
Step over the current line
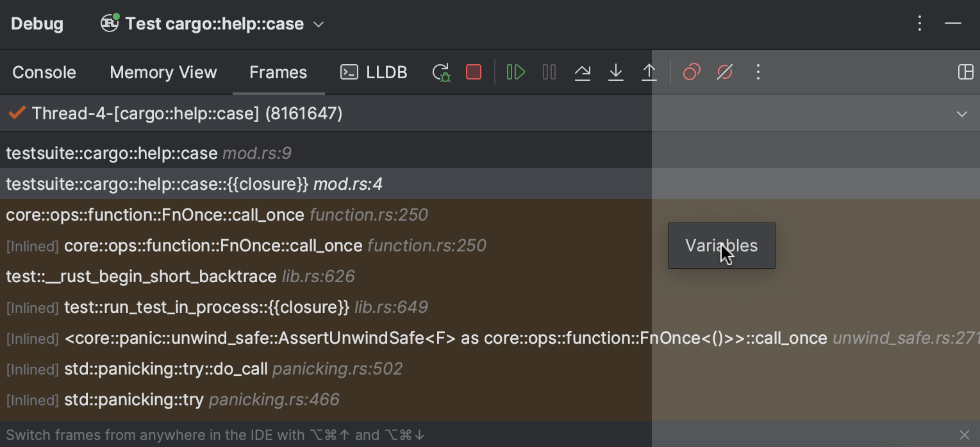coord(583,72)
